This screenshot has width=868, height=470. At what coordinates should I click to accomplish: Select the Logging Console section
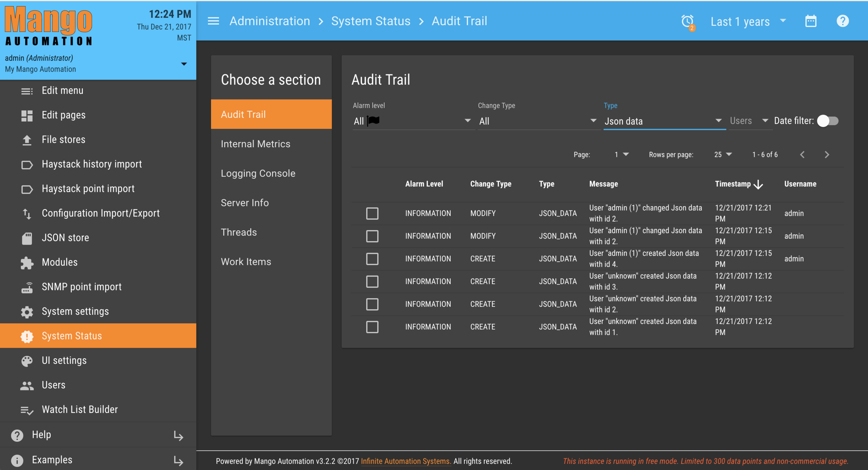271,173
